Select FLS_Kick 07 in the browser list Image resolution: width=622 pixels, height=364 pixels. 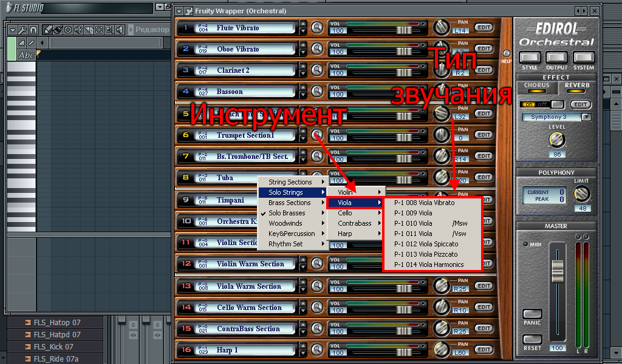tap(53, 346)
